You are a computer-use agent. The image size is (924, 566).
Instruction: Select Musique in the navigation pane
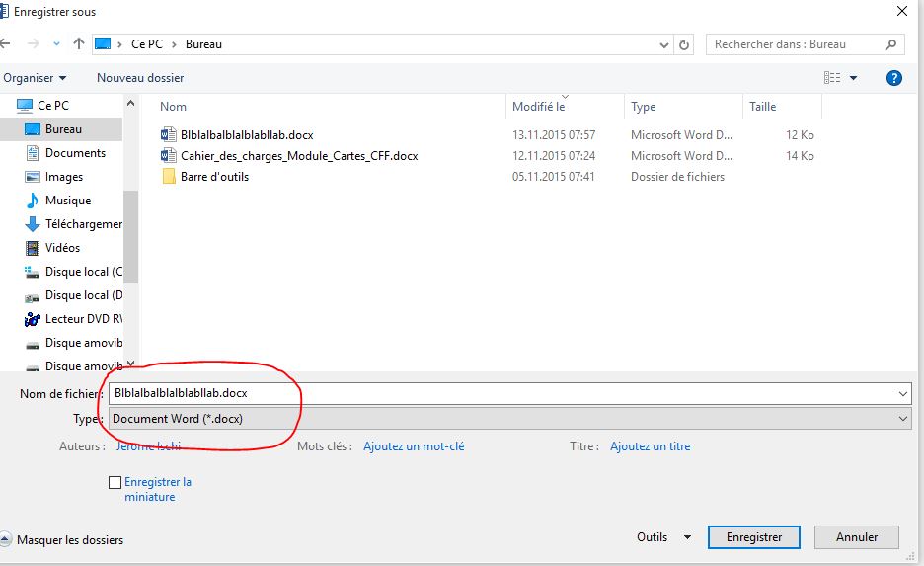pos(67,201)
